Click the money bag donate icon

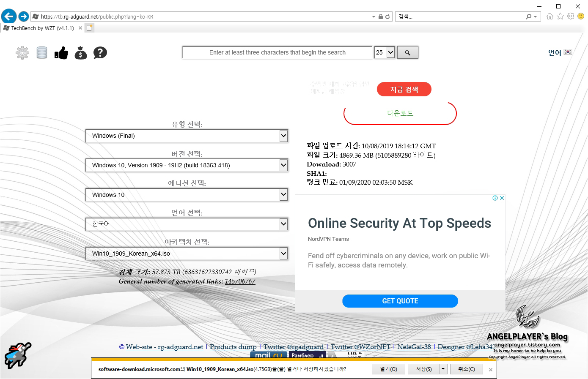pos(80,52)
